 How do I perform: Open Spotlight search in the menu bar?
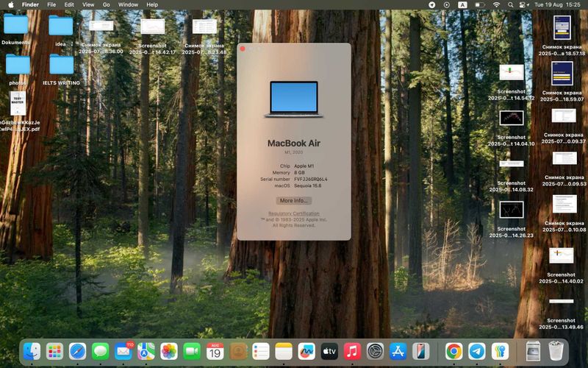point(510,5)
